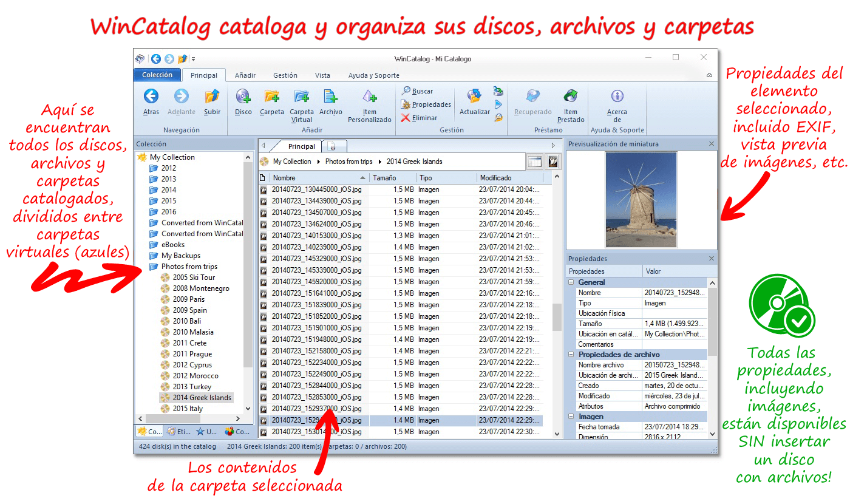Screen dimensions: 850x504
Task: Click quick-access up-folder icon in title bar
Action: 182,59
